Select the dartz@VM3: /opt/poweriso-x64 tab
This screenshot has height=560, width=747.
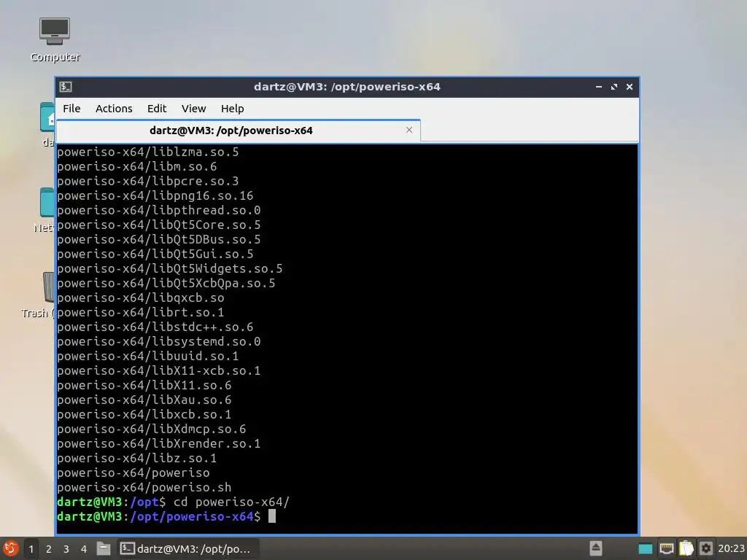(239, 131)
